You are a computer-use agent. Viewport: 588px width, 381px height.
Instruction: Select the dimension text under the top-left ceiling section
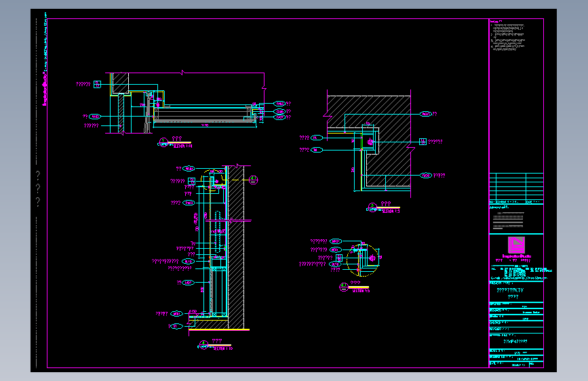click(x=205, y=125)
